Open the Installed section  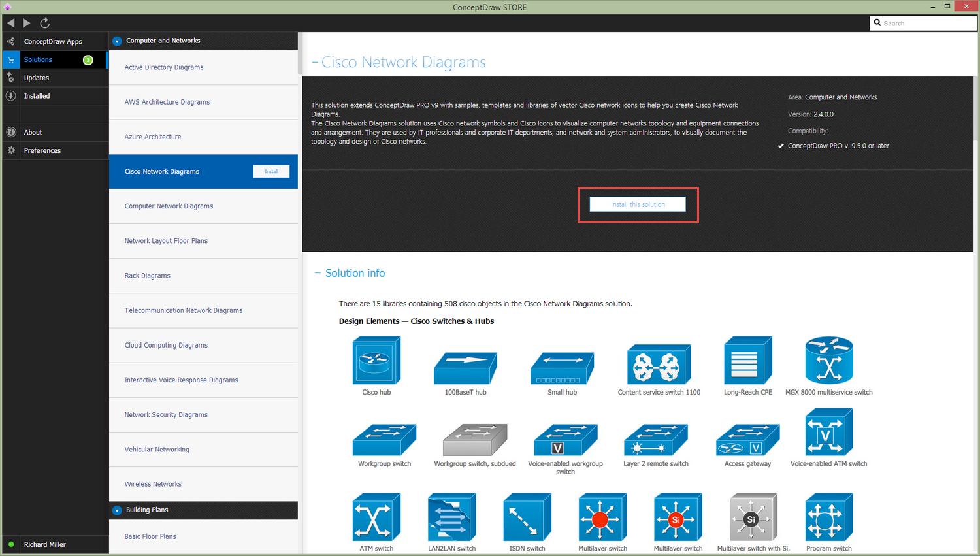[x=55, y=96]
